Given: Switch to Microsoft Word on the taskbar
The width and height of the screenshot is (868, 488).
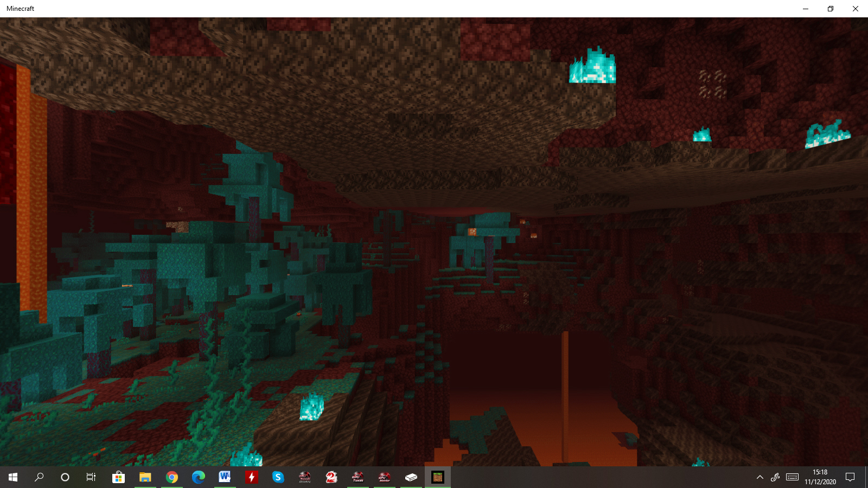Looking at the screenshot, I should [225, 477].
